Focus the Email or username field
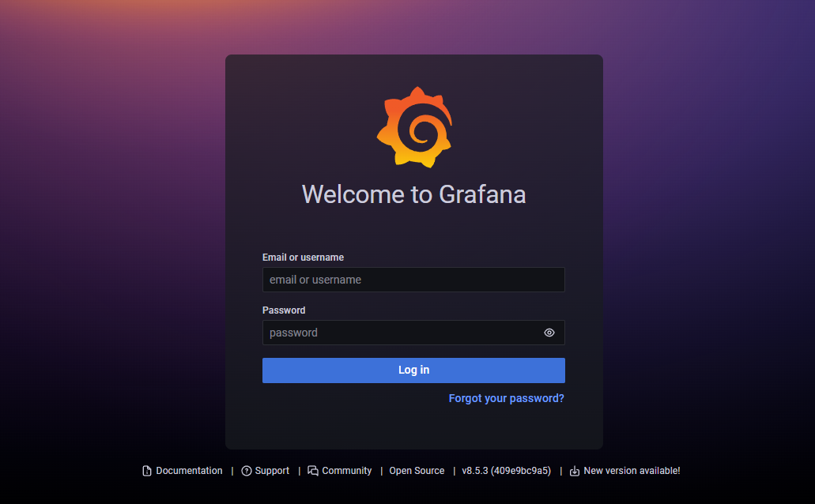Viewport: 815px width, 504px height. coord(413,280)
